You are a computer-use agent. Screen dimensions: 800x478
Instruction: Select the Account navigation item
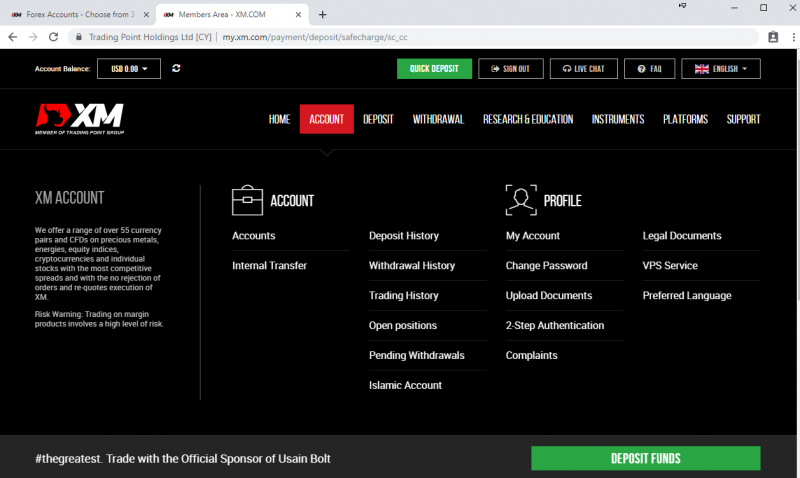pyautogui.click(x=327, y=119)
